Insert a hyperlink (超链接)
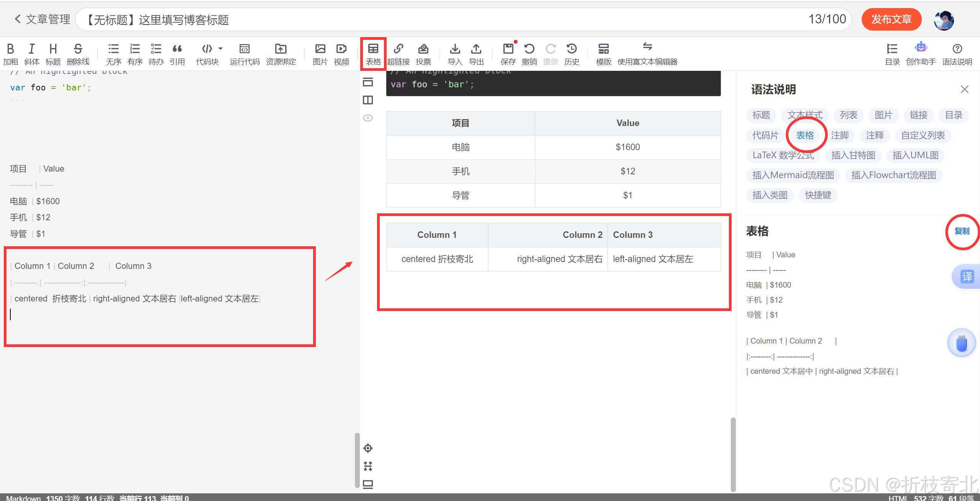Viewport: 980px width, 501px height. pyautogui.click(x=398, y=54)
